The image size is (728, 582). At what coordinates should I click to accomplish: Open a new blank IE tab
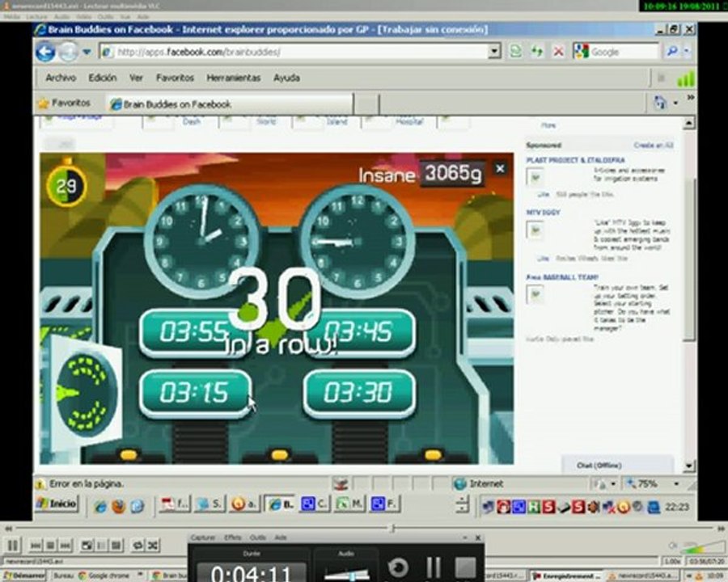coord(366,104)
